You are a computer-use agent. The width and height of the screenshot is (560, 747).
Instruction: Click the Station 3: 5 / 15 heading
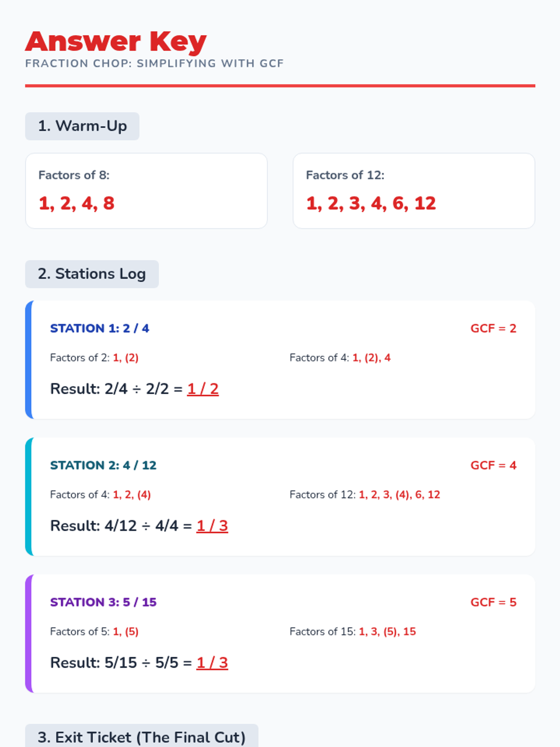click(103, 602)
